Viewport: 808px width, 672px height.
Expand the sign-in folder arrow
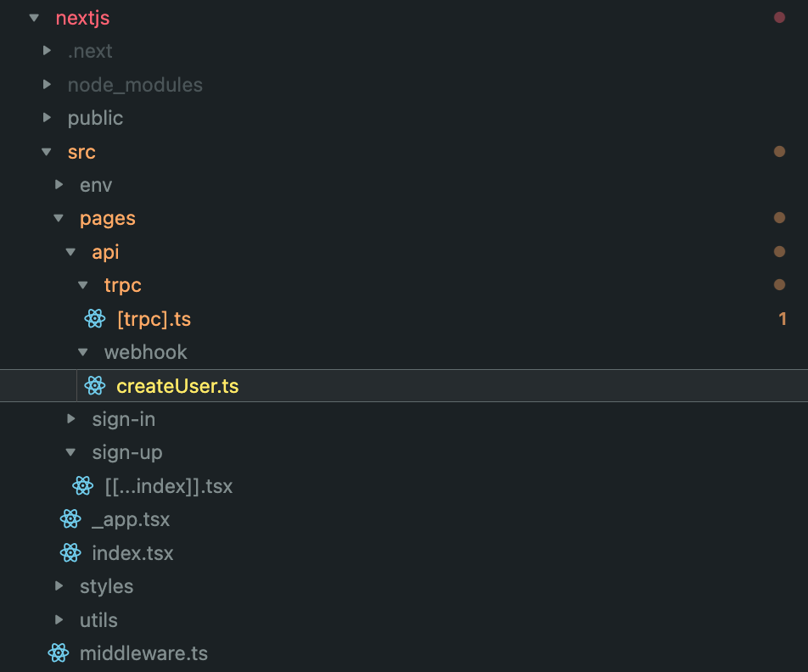coord(71,419)
